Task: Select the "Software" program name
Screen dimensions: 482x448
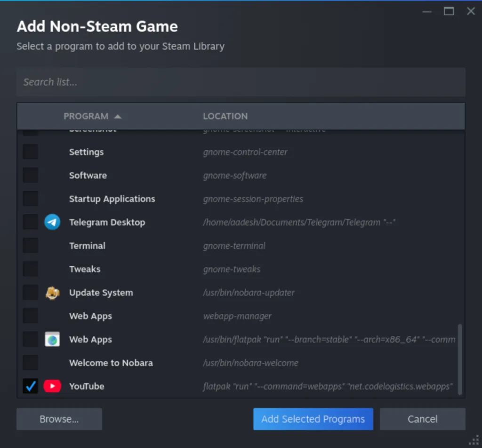Action: [x=88, y=175]
